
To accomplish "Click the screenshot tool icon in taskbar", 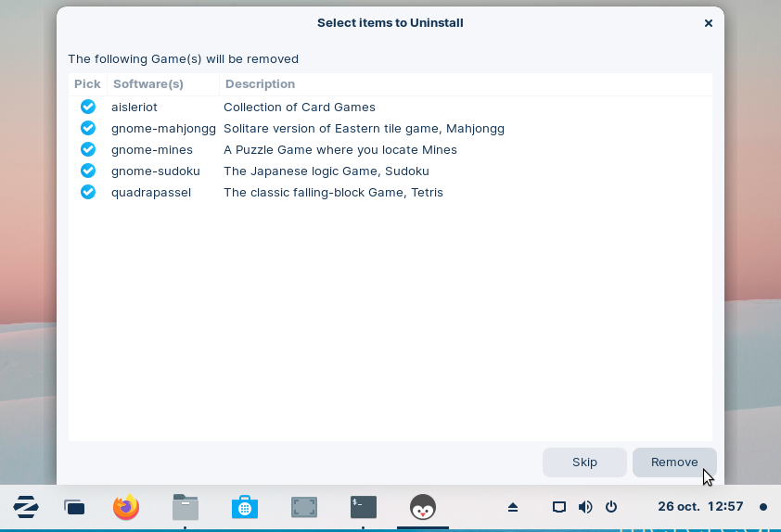I will click(x=304, y=507).
